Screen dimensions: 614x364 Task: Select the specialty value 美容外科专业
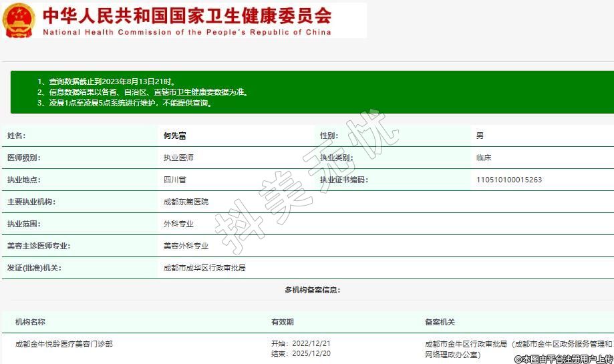click(186, 246)
